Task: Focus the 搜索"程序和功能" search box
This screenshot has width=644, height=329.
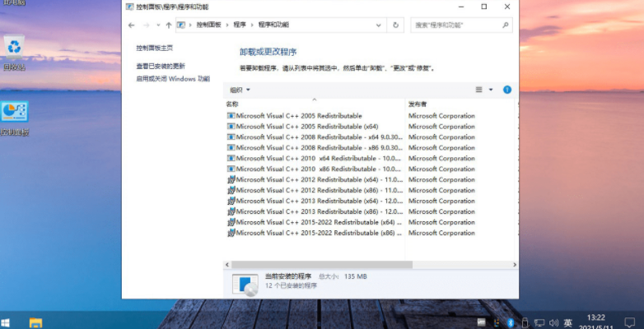Action: [461, 25]
